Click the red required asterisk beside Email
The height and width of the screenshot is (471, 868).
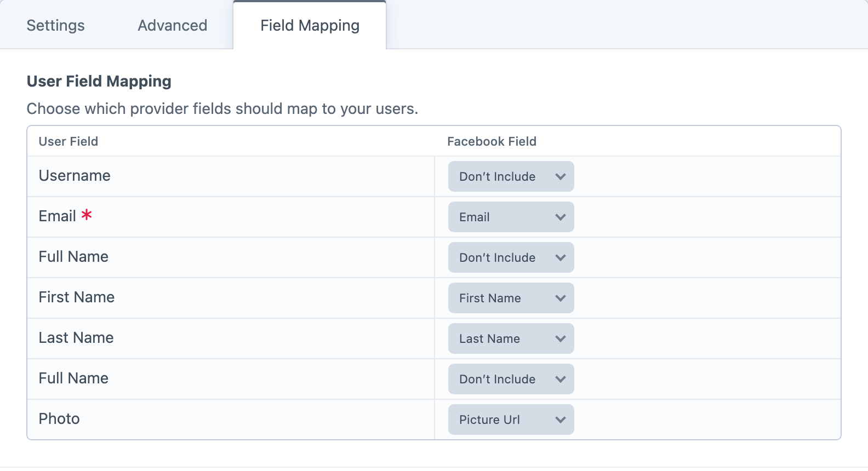87,215
